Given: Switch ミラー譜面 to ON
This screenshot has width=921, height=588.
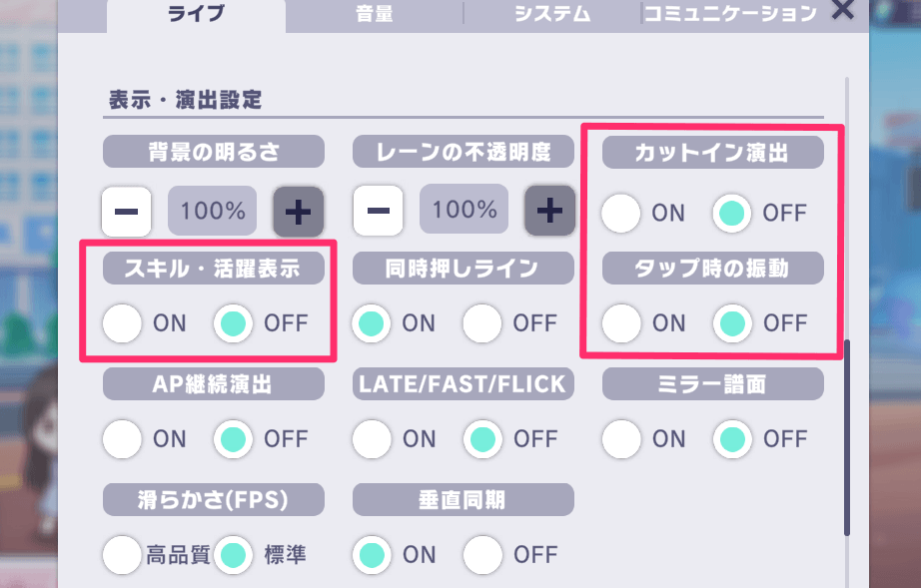Looking at the screenshot, I should [x=620, y=439].
